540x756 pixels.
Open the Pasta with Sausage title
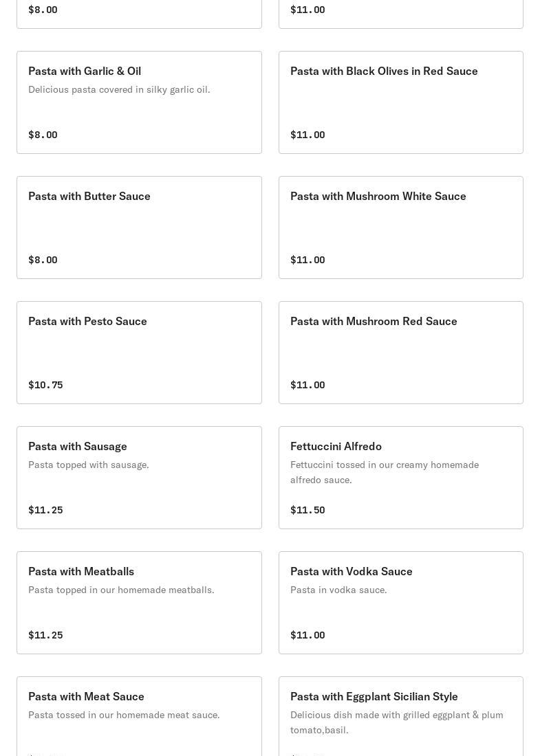click(x=78, y=447)
